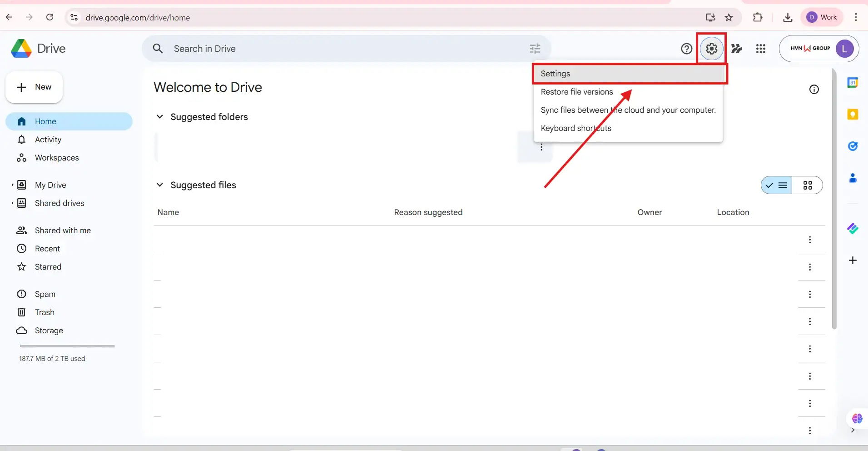Open Keyboard shortcuts from the menu

pyautogui.click(x=576, y=128)
